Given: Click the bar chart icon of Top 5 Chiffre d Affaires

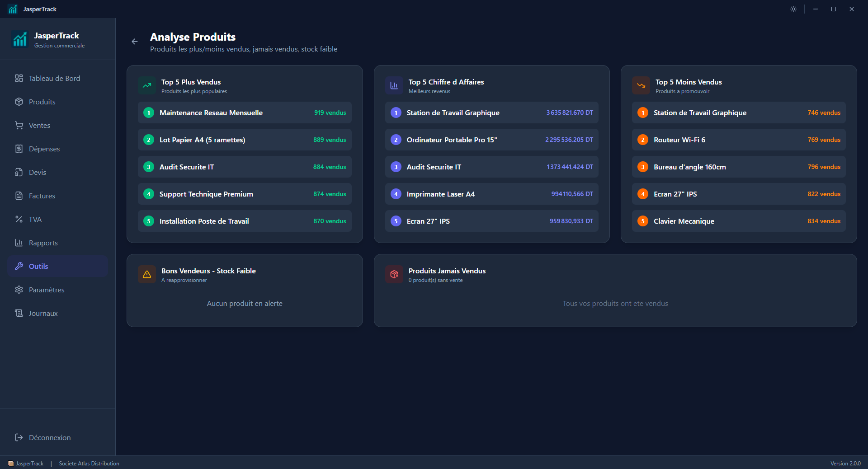Looking at the screenshot, I should (x=394, y=85).
